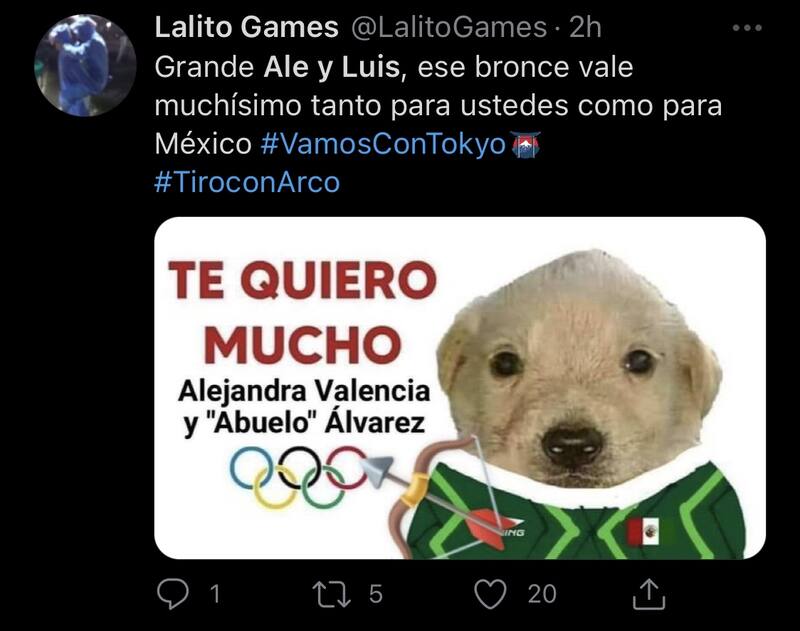Click the bow and arrow graphic in the image
800x631 pixels.
click(443, 497)
